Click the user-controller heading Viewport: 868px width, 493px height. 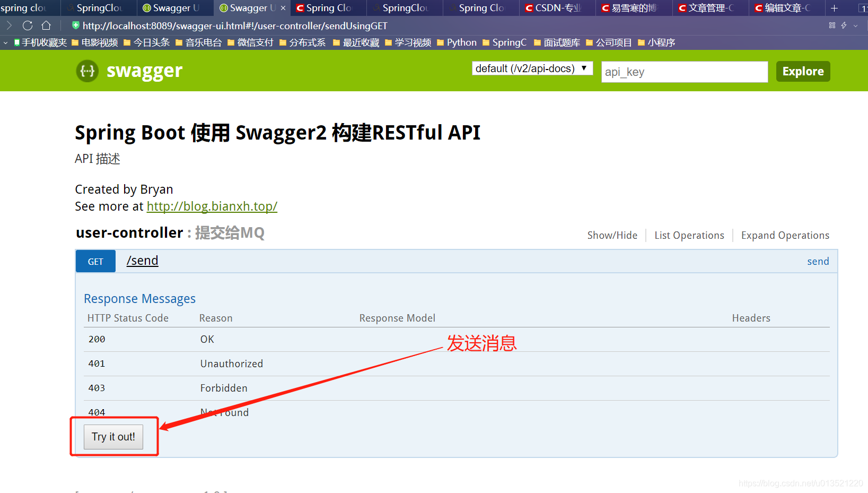[129, 232]
